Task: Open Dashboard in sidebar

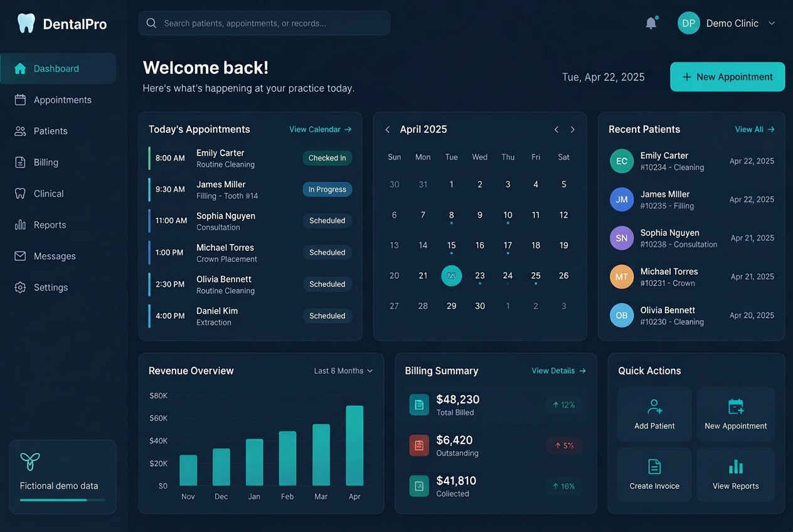Action: point(58,68)
